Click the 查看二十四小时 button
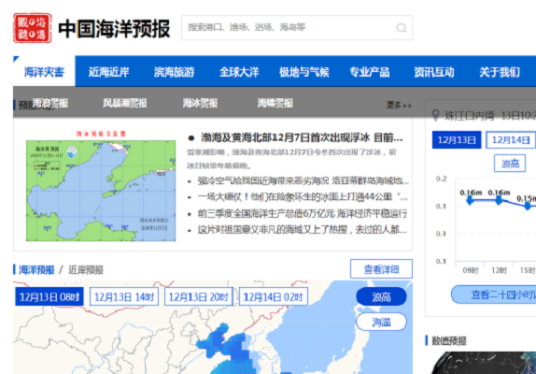 [494, 295]
